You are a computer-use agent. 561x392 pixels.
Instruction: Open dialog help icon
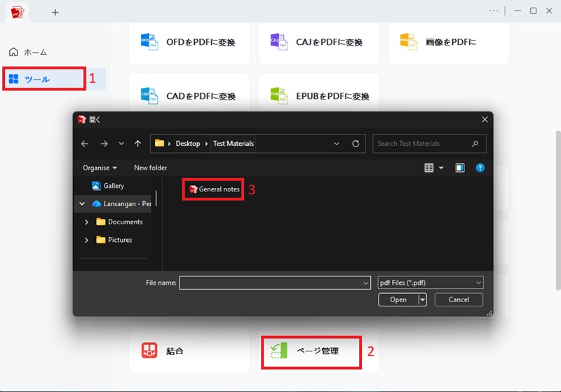point(480,168)
